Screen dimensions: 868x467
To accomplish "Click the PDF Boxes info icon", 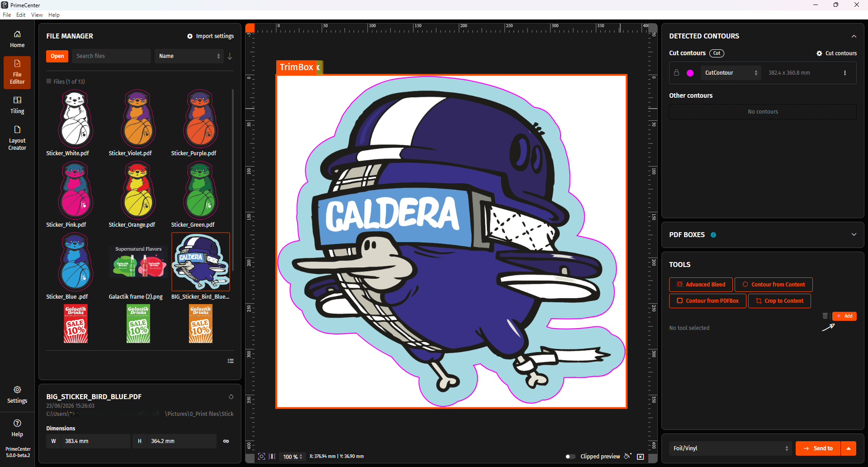I will point(713,235).
